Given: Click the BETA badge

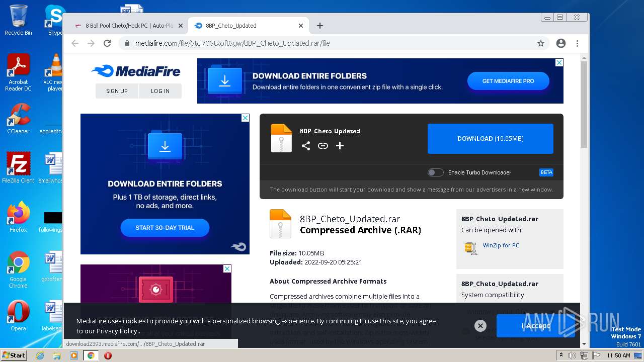Looking at the screenshot, I should tap(546, 172).
